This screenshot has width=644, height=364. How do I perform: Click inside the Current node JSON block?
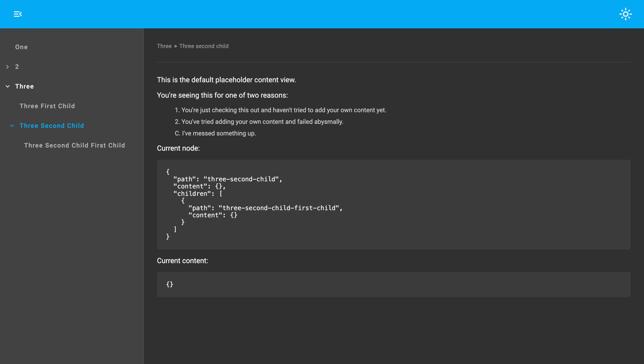tap(393, 204)
